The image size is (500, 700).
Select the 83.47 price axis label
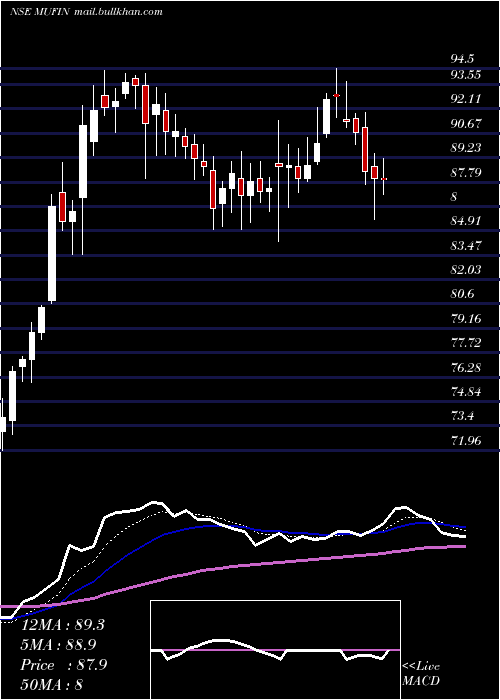tap(466, 246)
